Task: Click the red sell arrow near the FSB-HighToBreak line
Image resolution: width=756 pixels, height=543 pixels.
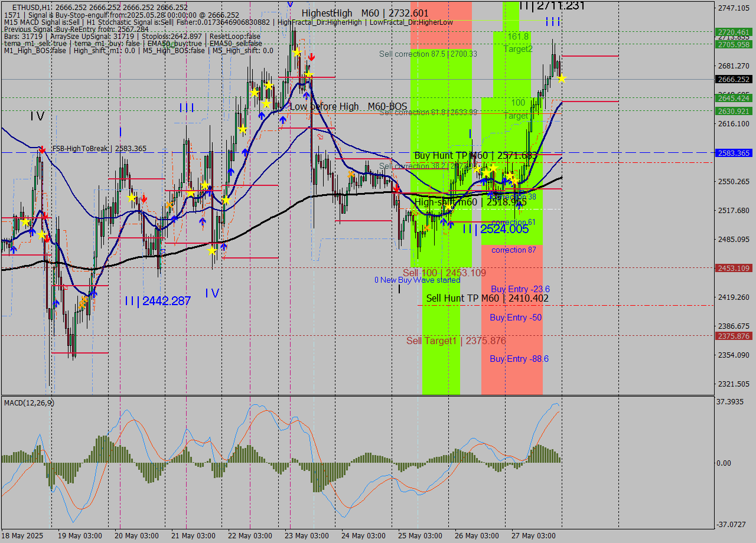Action: pos(42,149)
